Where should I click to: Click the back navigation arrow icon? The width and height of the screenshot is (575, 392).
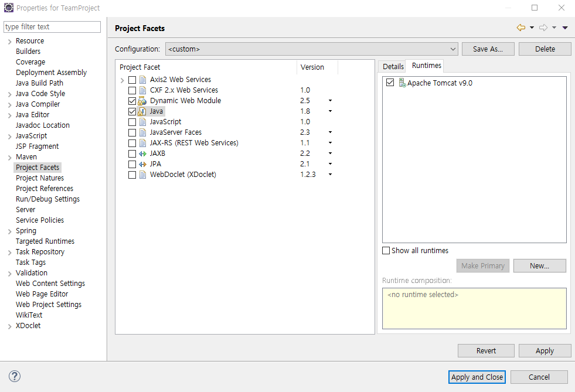point(520,28)
